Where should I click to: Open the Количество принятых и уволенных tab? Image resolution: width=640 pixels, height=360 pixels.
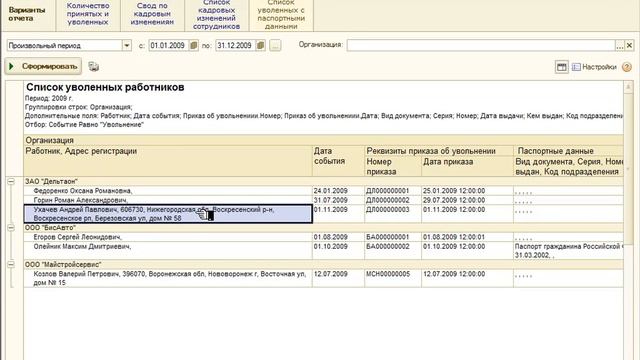[88, 14]
